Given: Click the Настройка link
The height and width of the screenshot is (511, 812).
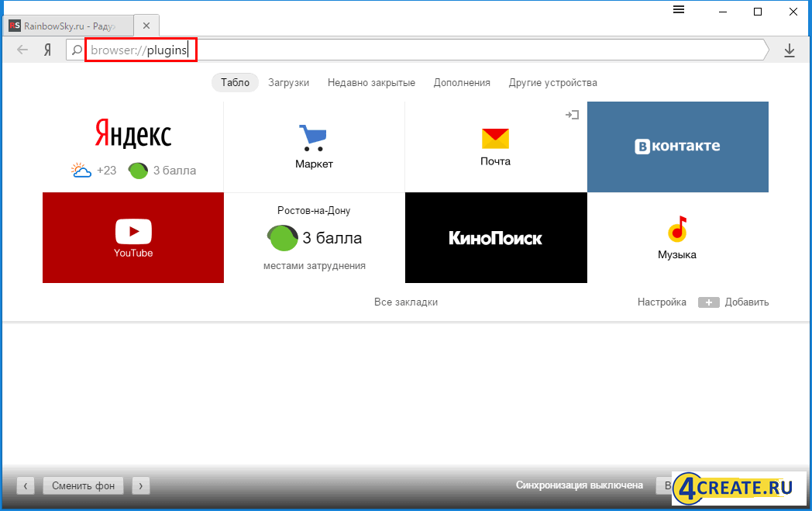Looking at the screenshot, I should (x=662, y=302).
